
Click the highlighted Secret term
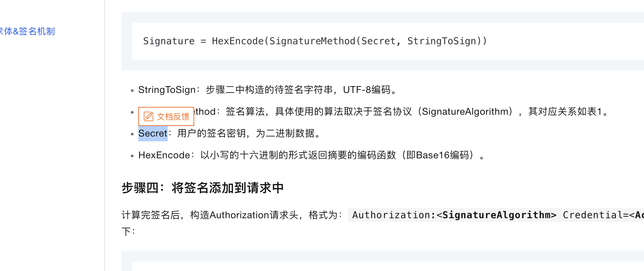153,133
